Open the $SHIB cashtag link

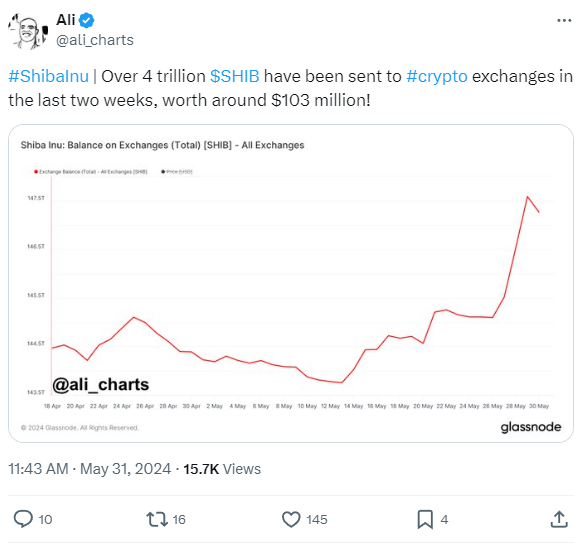pos(235,76)
